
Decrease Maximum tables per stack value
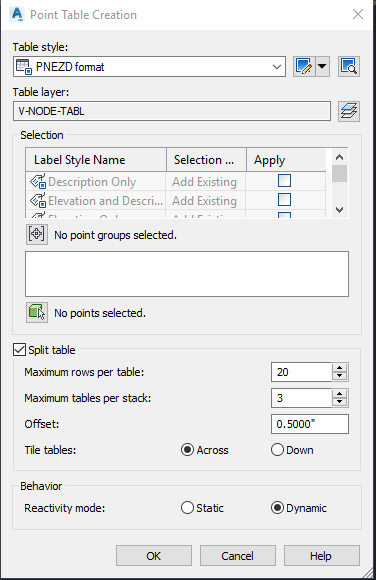click(x=339, y=402)
